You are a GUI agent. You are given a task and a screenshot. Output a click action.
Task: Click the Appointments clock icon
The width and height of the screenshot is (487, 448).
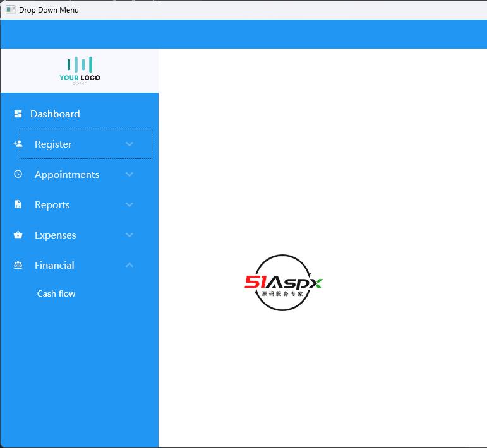18,174
